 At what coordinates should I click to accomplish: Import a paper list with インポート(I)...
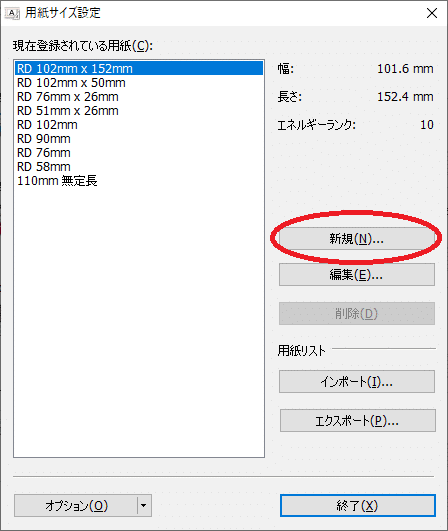[357, 382]
